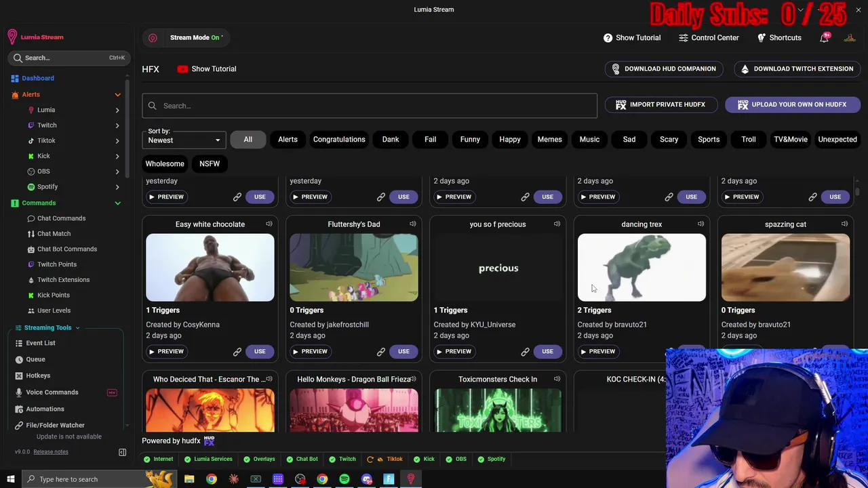The image size is (868, 488).
Task: Open Lumia Stream taskbar icon
Action: tap(411, 479)
